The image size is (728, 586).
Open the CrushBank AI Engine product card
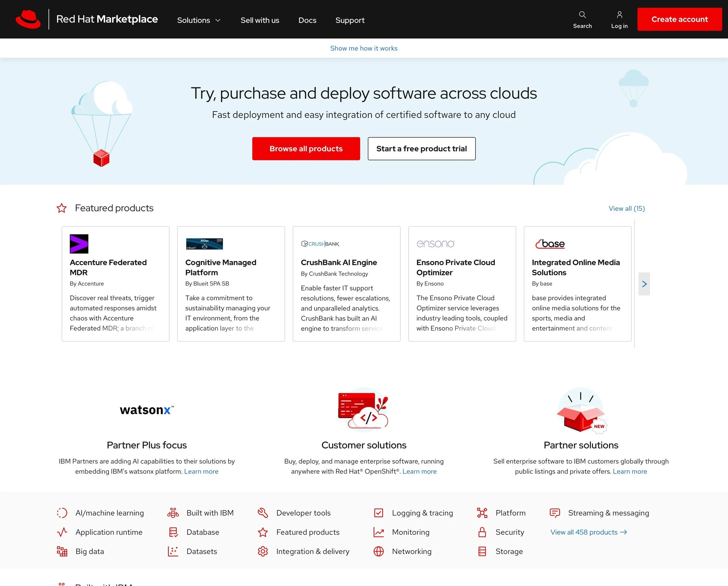coord(346,284)
